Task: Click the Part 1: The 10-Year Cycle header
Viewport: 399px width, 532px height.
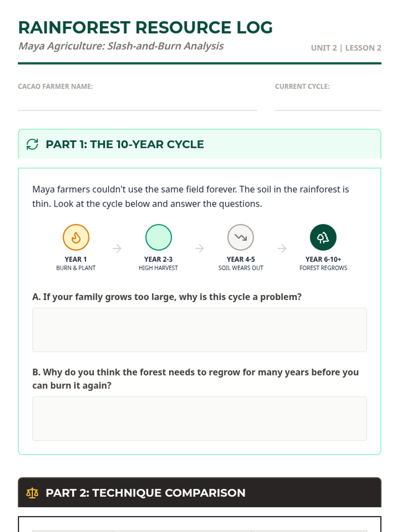Action: point(125,144)
